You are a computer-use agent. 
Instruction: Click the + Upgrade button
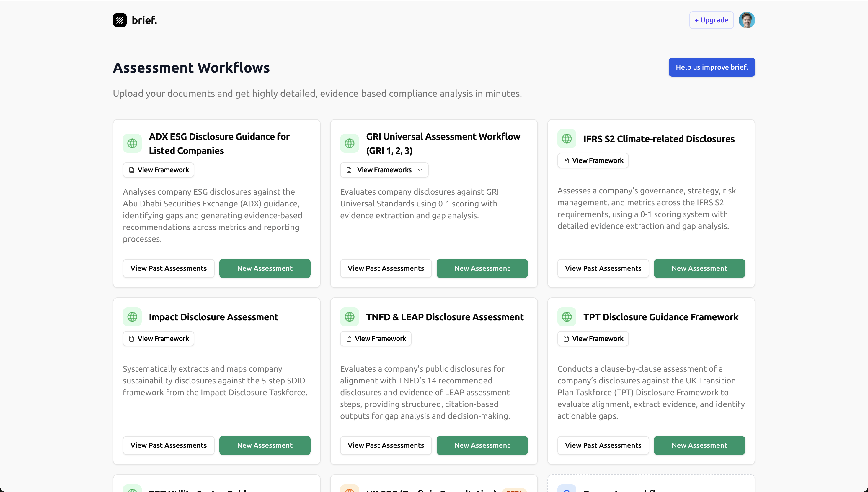pos(712,20)
